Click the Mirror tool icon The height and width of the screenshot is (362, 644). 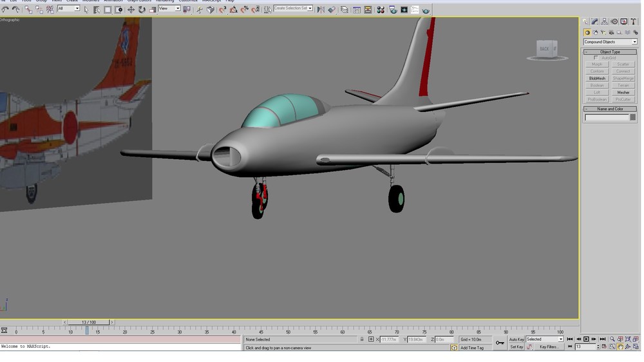coord(321,10)
